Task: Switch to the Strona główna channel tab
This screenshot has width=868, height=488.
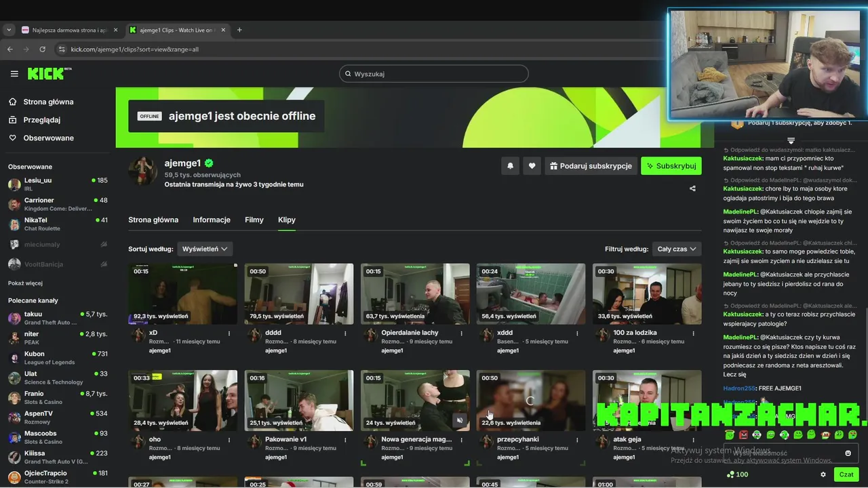Action: pyautogui.click(x=153, y=220)
